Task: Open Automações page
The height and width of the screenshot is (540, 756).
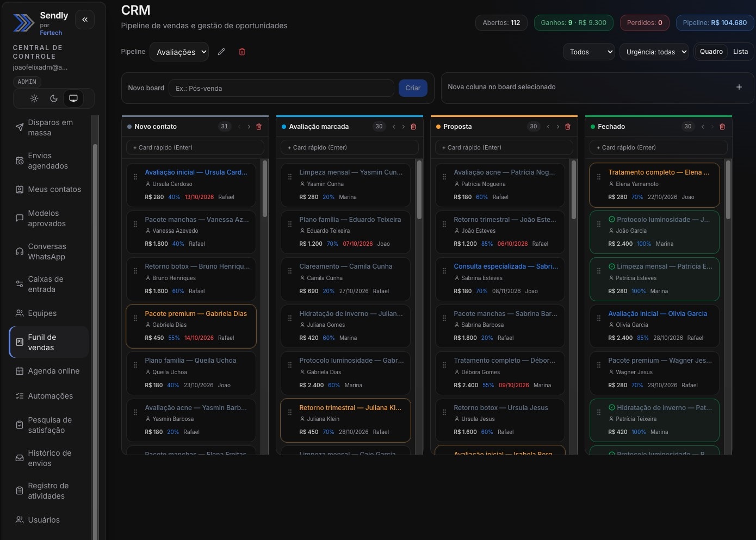Action: 49,396
